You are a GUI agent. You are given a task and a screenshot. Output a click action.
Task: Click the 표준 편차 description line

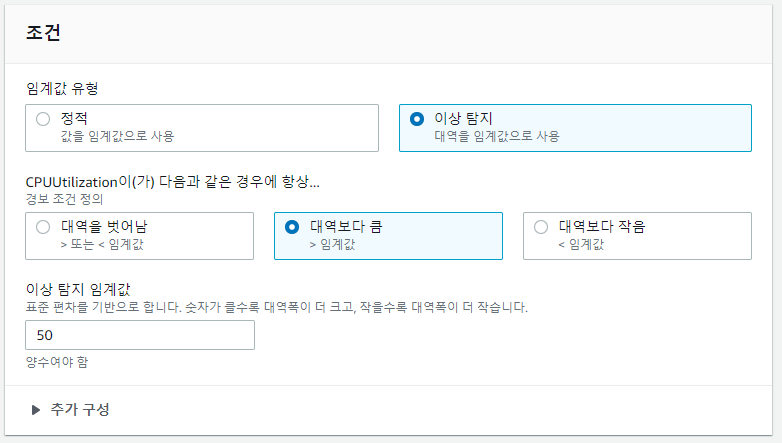[277, 307]
